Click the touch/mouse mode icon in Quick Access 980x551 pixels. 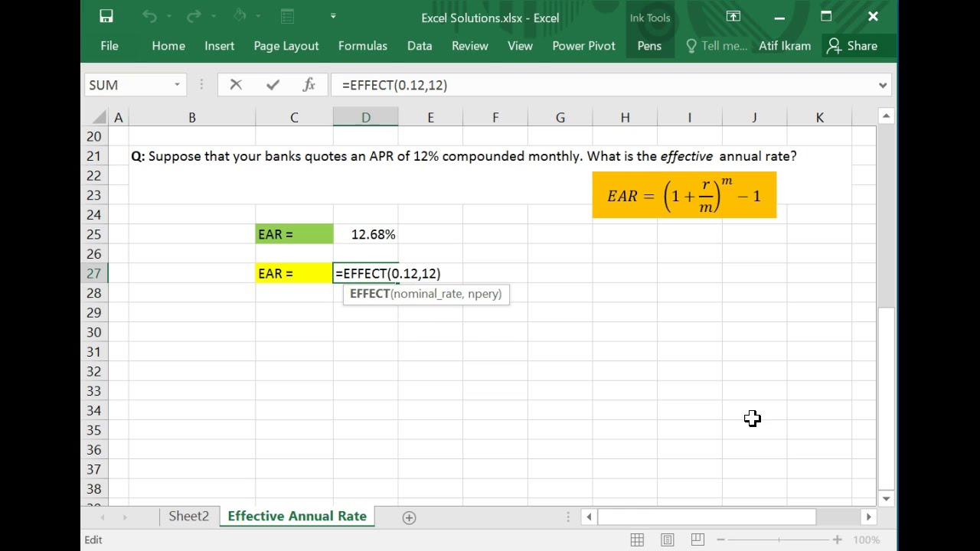point(240,16)
